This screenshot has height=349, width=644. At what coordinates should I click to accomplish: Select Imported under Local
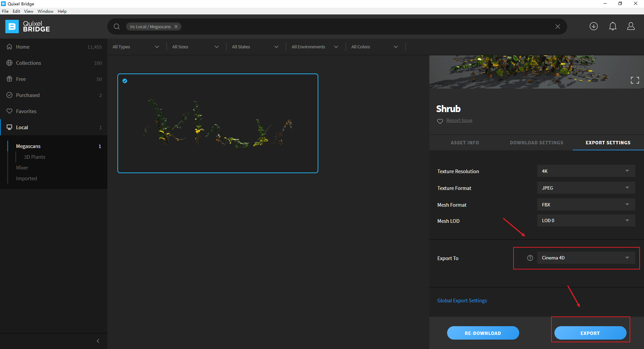26,179
